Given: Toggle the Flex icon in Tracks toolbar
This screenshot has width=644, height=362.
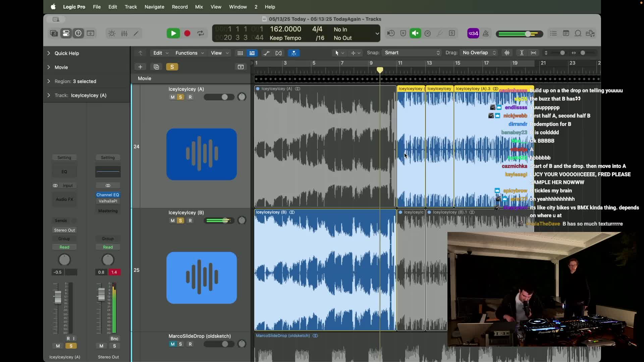Looking at the screenshot, I should [x=278, y=53].
